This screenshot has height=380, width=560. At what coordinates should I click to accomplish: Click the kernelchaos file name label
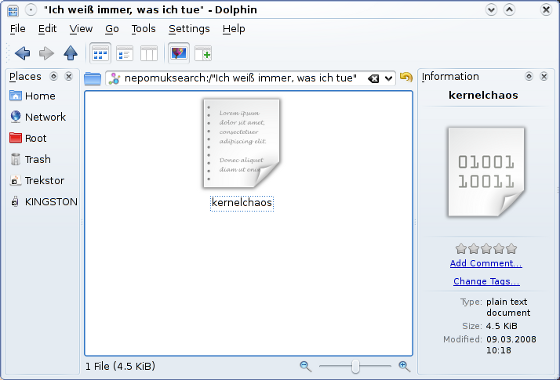click(242, 203)
